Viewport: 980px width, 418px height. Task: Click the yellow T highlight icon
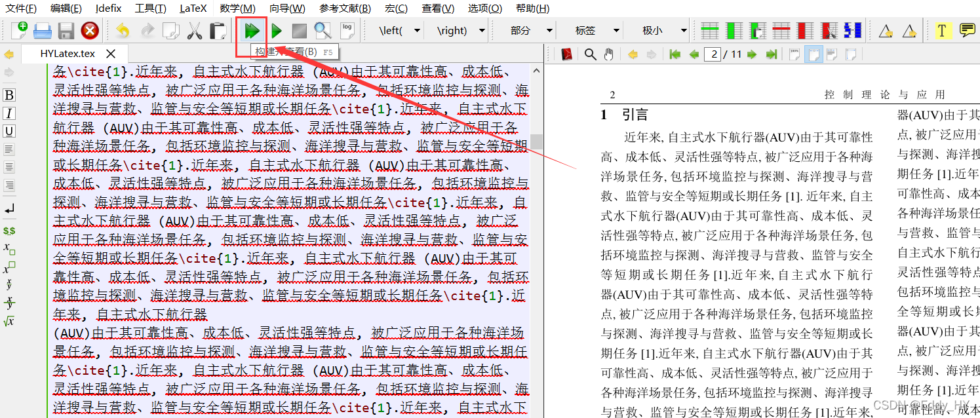943,30
